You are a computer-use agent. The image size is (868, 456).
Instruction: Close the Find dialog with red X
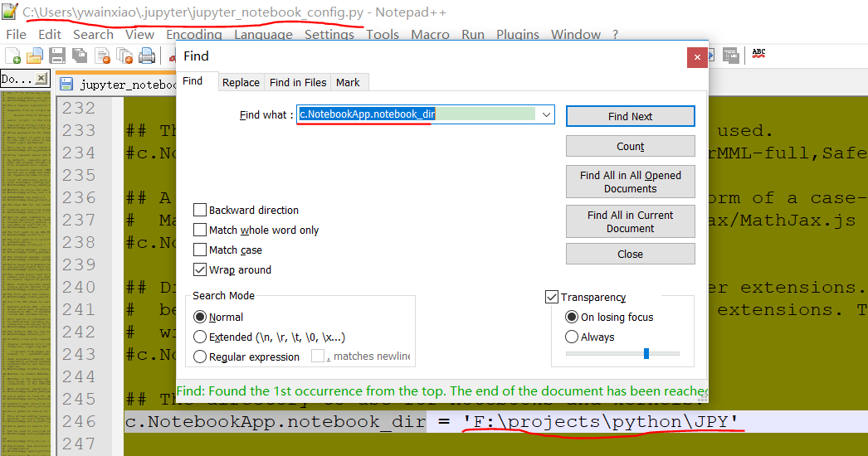tap(697, 57)
